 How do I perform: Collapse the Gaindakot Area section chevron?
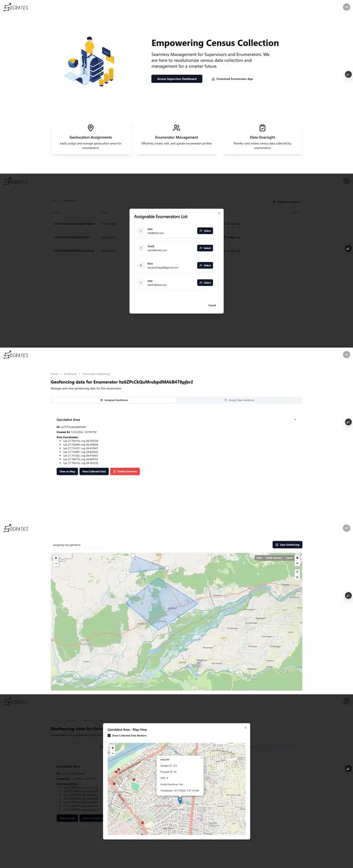coord(295,420)
